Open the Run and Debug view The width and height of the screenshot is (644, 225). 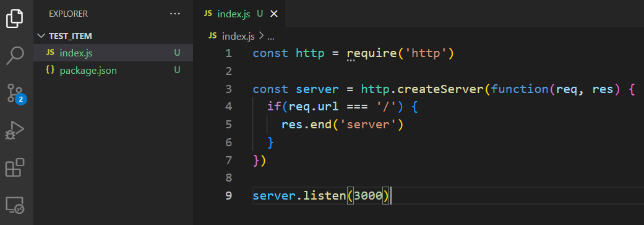click(15, 130)
